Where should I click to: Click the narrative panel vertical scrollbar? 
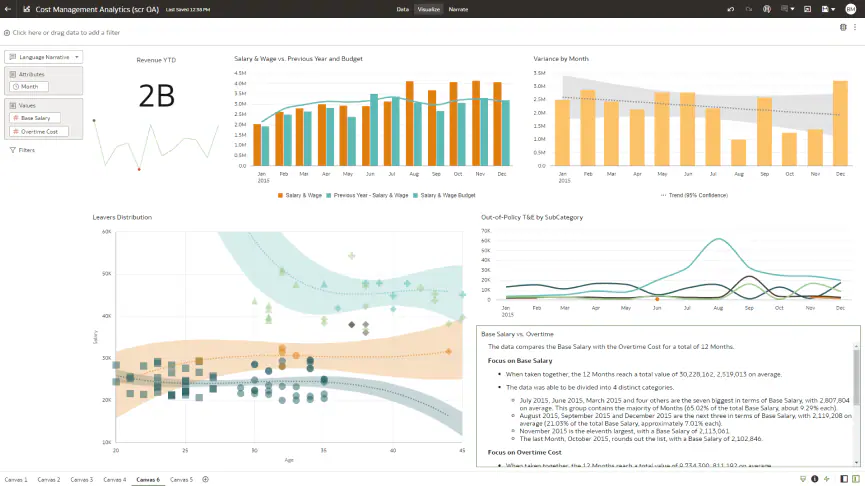(x=855, y=400)
